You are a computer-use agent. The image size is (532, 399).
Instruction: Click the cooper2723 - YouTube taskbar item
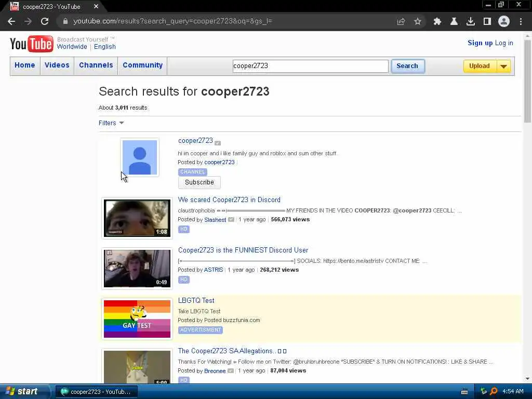[96, 392]
